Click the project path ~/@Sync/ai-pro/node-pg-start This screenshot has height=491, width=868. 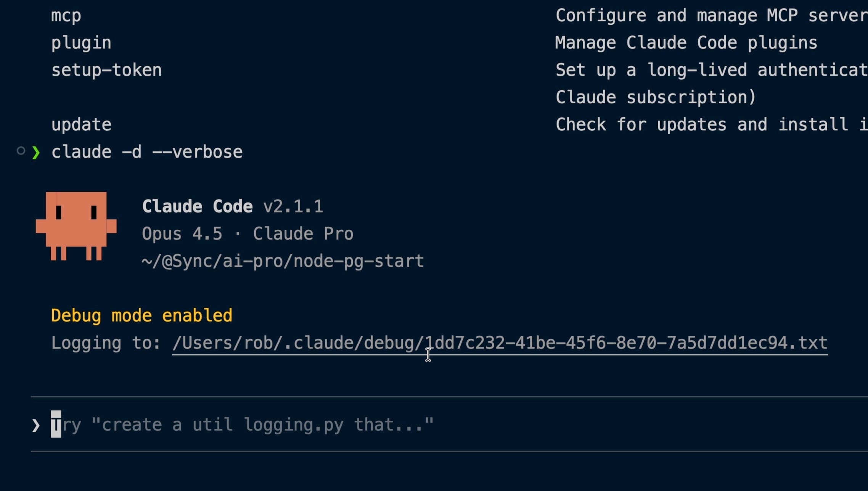pyautogui.click(x=283, y=261)
